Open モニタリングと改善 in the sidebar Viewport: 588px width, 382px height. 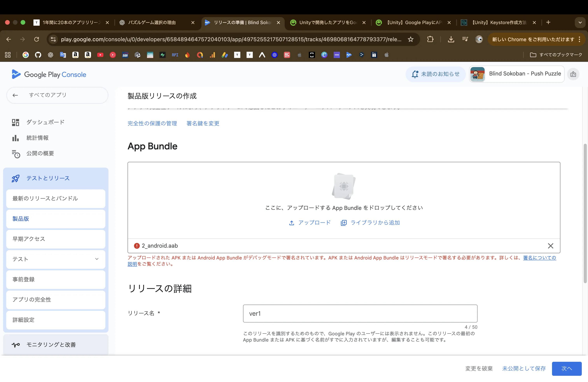point(51,345)
